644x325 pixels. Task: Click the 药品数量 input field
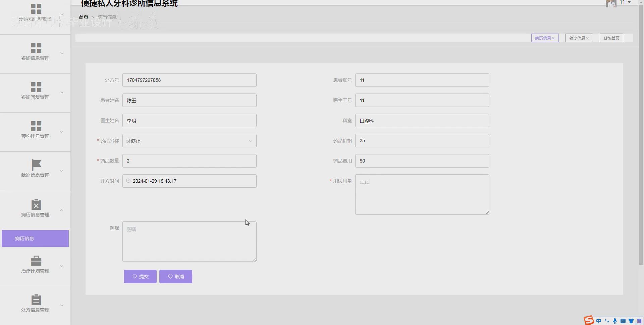point(190,161)
